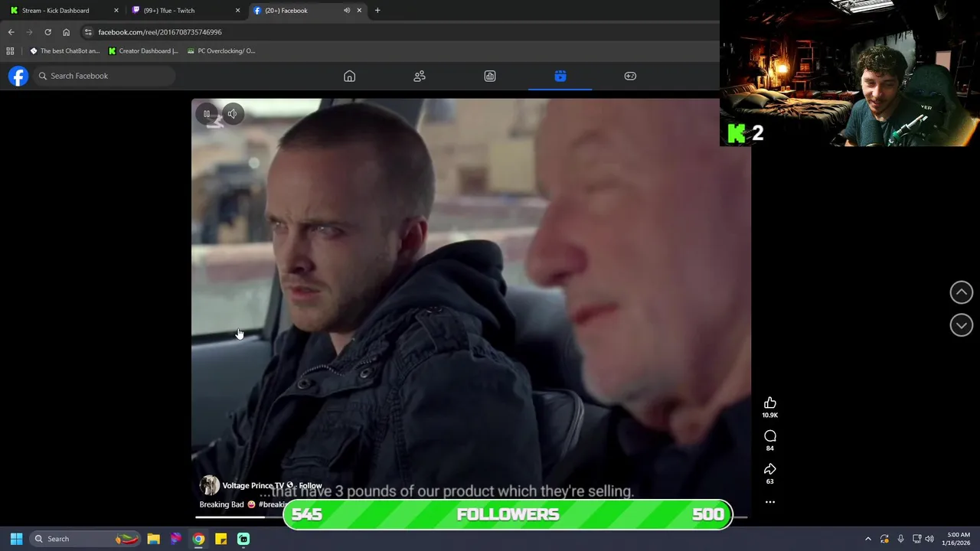980x551 pixels.
Task: Show hidden system tray icons
Action: pyautogui.click(x=868, y=539)
